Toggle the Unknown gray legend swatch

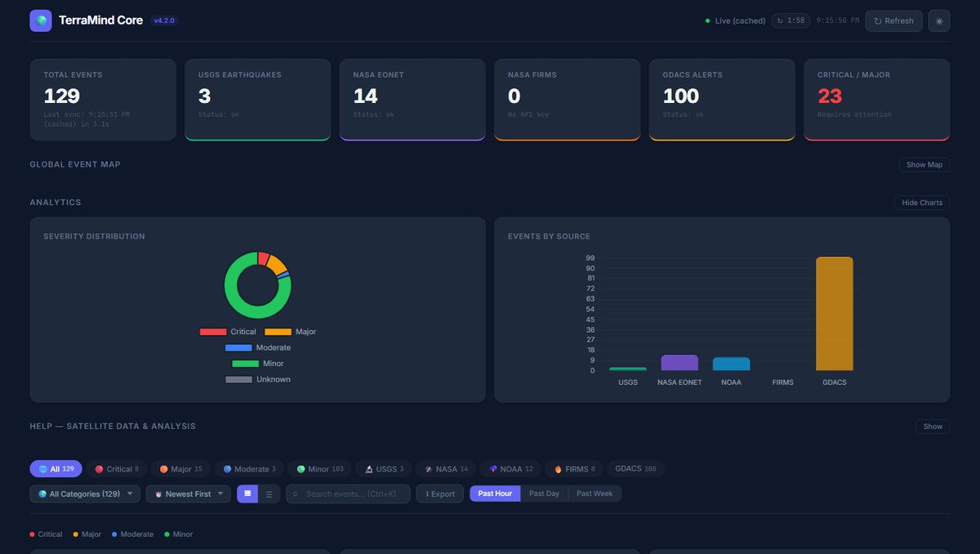[x=239, y=380]
